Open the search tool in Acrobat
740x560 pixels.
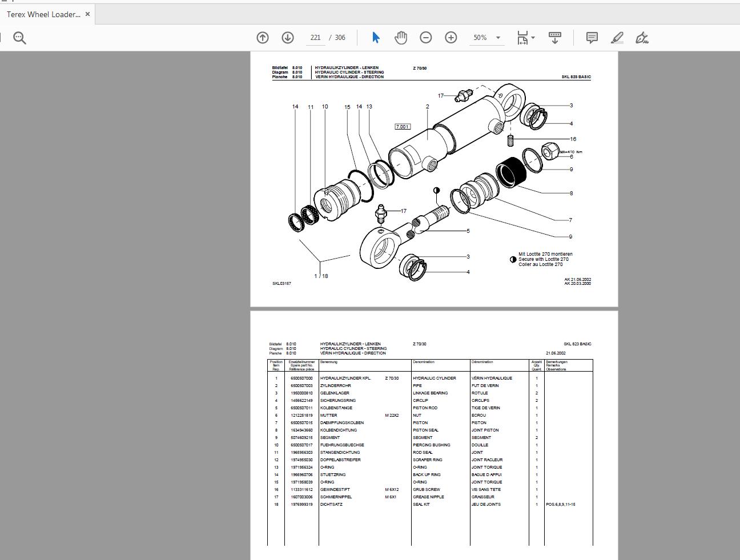point(19,38)
